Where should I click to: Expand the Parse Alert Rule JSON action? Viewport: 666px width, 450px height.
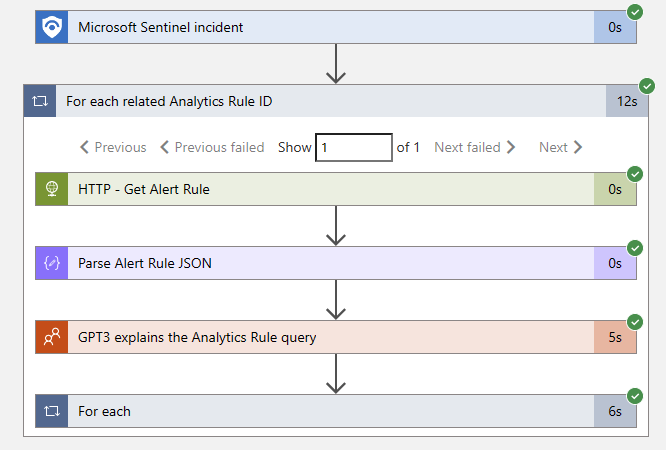(x=330, y=263)
